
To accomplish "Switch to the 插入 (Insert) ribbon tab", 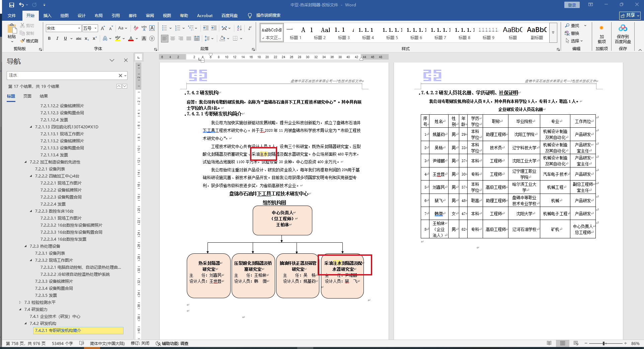I will click(x=48, y=15).
